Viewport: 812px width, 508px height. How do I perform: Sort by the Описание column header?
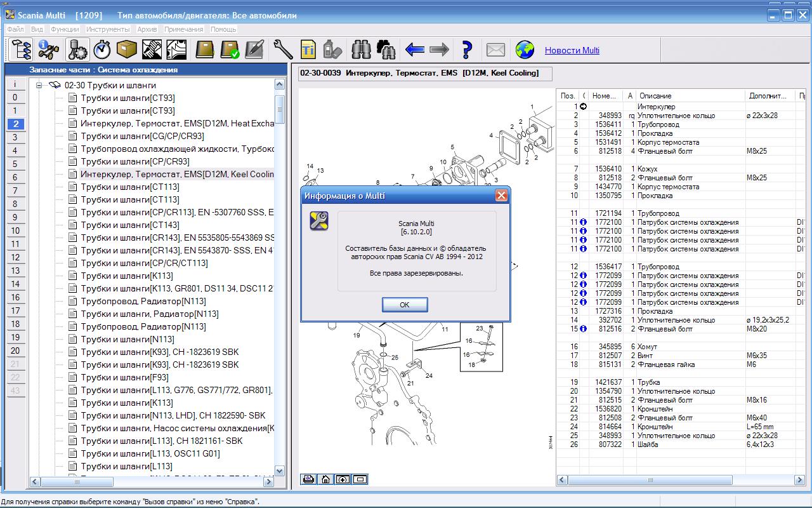691,96
